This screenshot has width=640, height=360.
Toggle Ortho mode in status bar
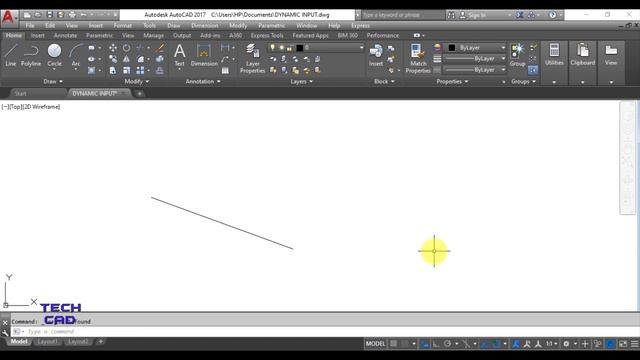pyautogui.click(x=436, y=344)
